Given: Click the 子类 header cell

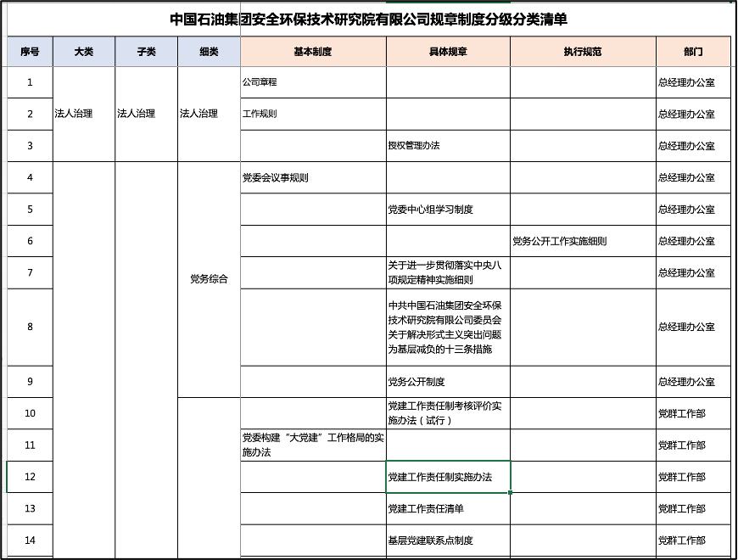Looking at the screenshot, I should [146, 52].
